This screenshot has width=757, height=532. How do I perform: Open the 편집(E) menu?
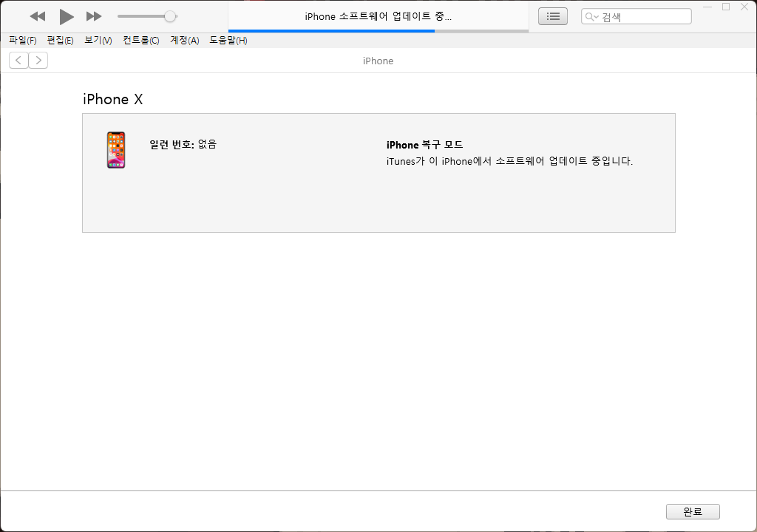[60, 41]
